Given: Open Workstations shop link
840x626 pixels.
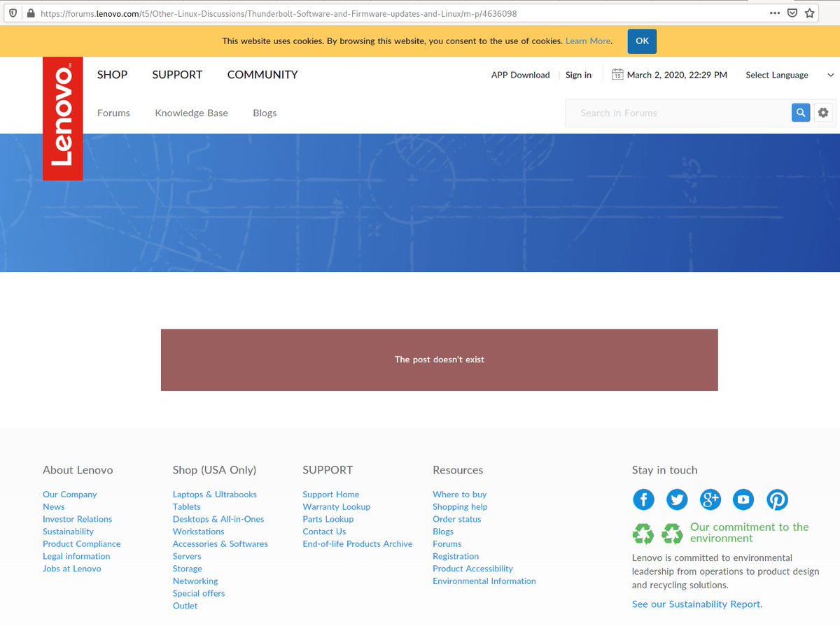Looking at the screenshot, I should coord(198,532).
